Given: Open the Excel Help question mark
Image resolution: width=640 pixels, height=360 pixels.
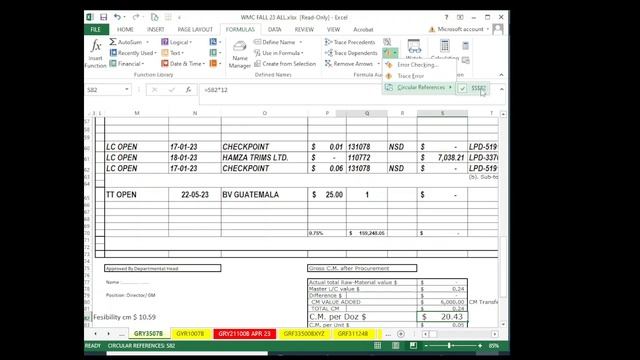Looking at the screenshot, I should 446,17.
